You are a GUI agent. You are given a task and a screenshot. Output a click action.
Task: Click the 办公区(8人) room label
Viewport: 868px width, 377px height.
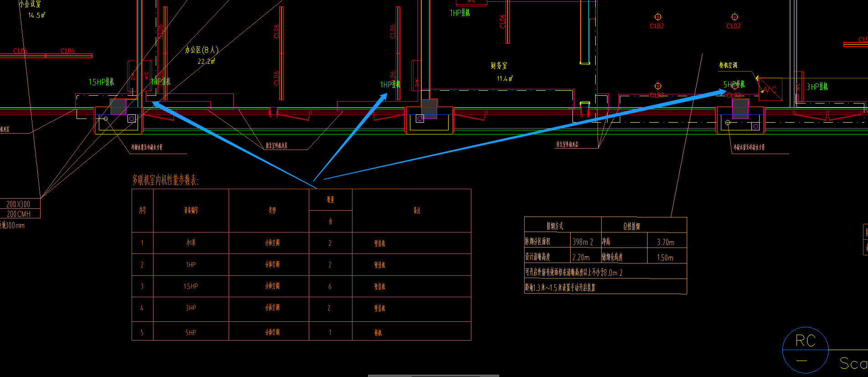(x=202, y=50)
